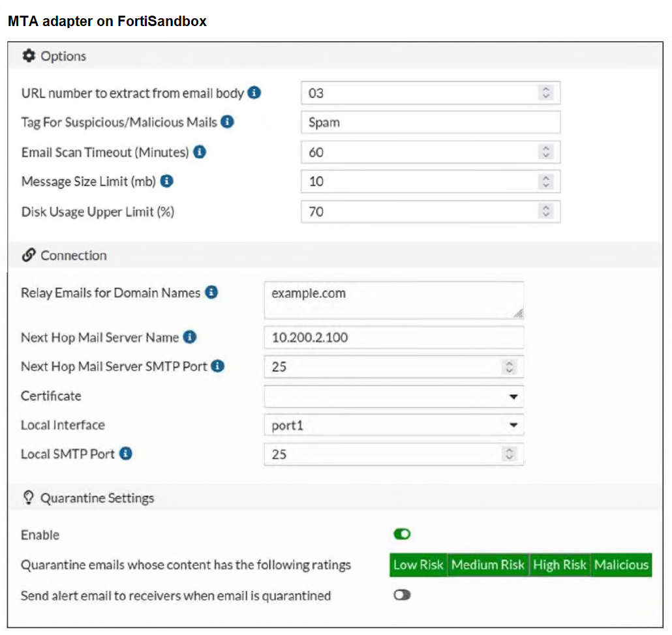Click the Email Scan Timeout stepper arrows
The height and width of the screenshot is (635, 672).
[546, 152]
